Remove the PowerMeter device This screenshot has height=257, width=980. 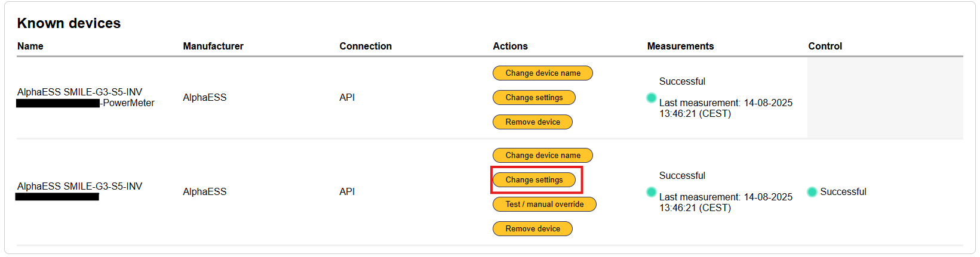click(532, 122)
